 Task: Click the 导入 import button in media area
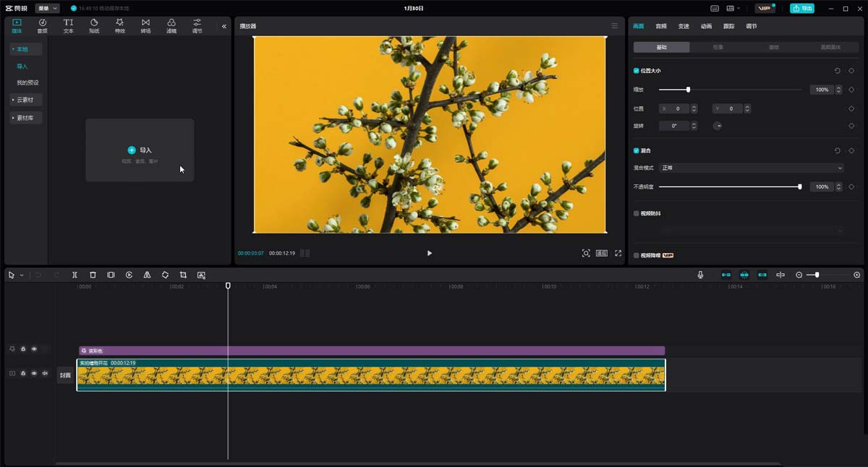[x=140, y=150]
